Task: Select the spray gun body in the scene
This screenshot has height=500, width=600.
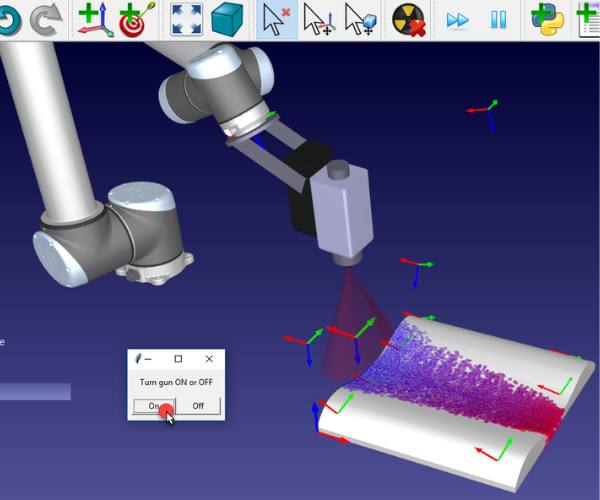Action: point(342,215)
